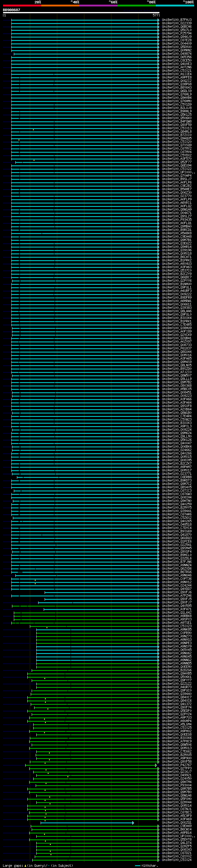Select the last hit UniRef100_C5IX24
The image size is (197, 868).
click(176, 860)
